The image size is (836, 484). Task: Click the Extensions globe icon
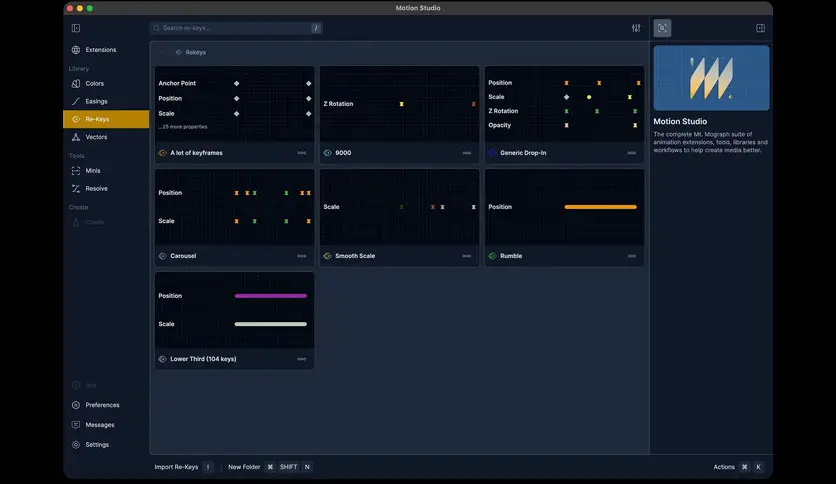[76, 50]
